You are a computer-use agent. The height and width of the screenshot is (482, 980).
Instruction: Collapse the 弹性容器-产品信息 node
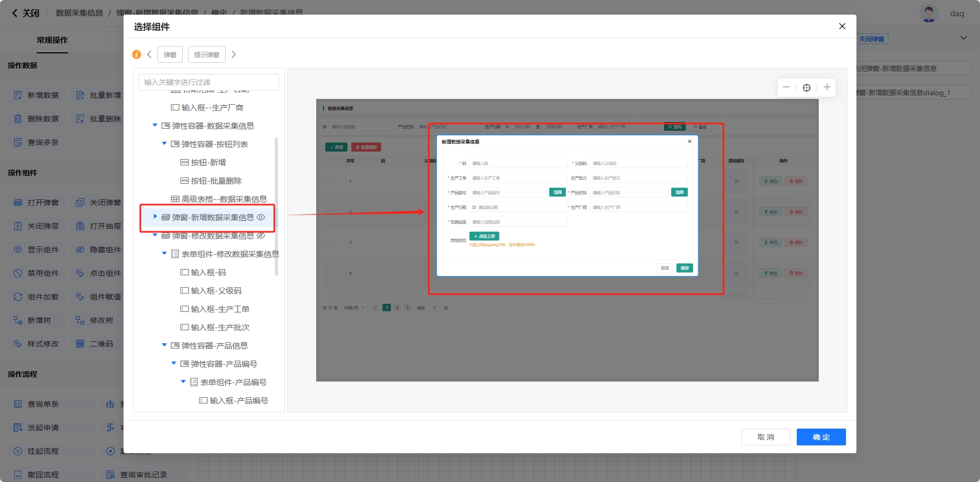[164, 345]
